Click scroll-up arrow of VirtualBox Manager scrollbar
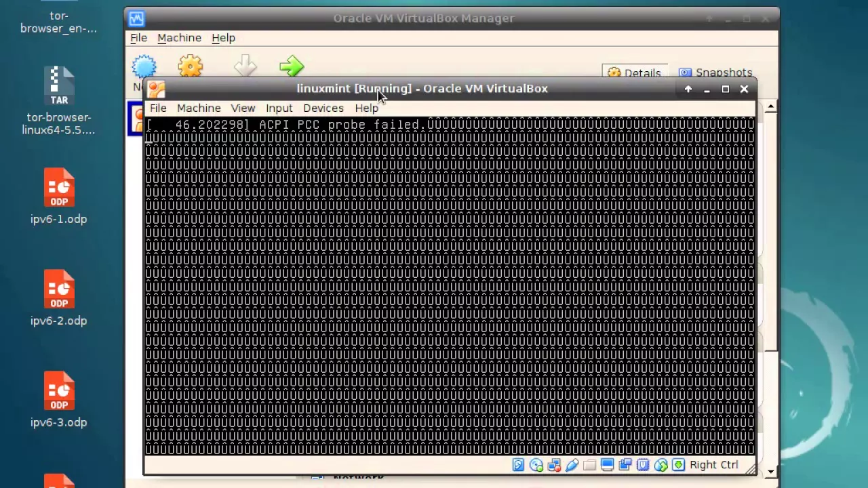Screen dimensions: 868x488 tap(770, 107)
